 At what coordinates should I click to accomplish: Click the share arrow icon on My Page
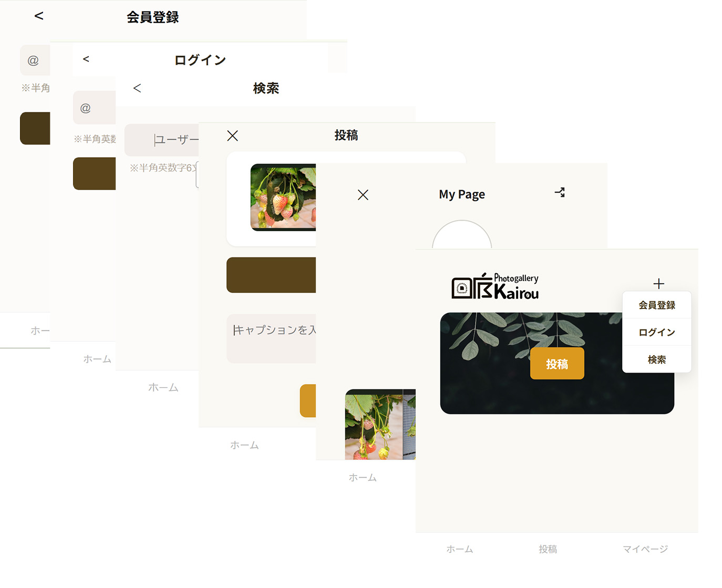pyautogui.click(x=560, y=193)
